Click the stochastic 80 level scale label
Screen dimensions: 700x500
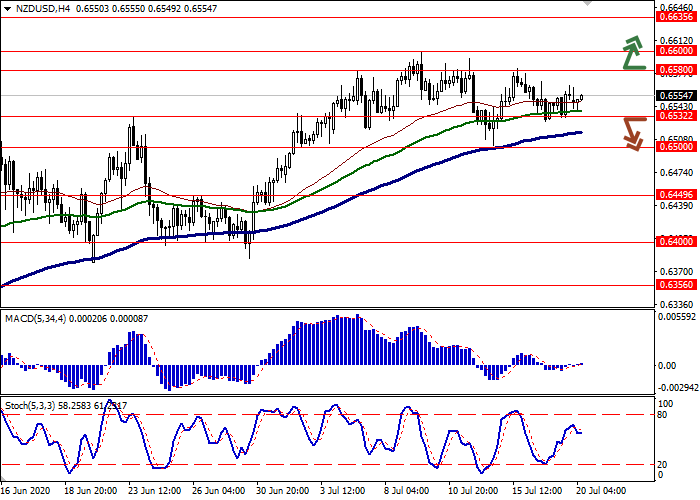coord(663,414)
